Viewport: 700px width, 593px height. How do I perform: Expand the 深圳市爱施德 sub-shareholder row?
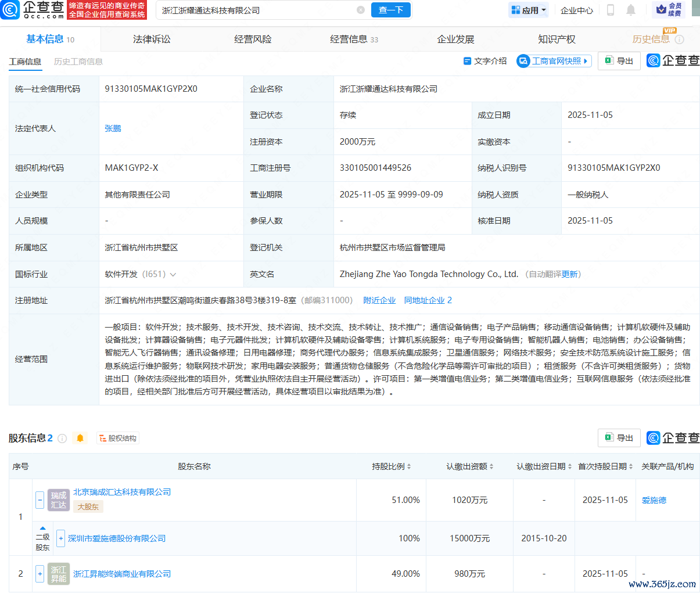[60, 538]
